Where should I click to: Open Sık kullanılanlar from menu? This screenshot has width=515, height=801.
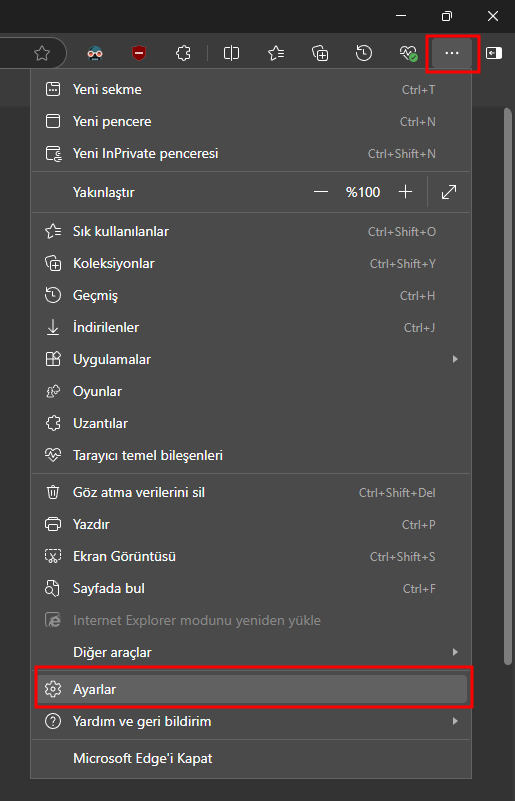click(250, 231)
